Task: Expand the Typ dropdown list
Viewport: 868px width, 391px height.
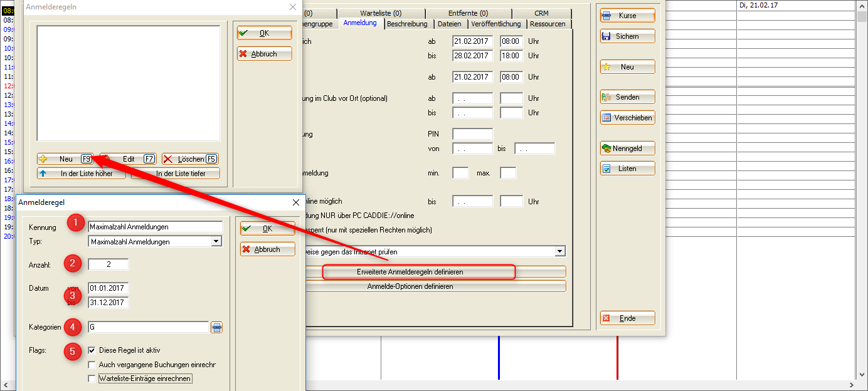Action: tap(216, 242)
